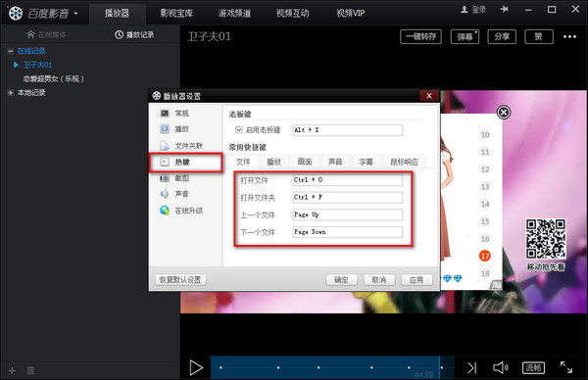This screenshot has width=588, height=380.
Task: Skip to next video with the next-track icon
Action: point(471,367)
